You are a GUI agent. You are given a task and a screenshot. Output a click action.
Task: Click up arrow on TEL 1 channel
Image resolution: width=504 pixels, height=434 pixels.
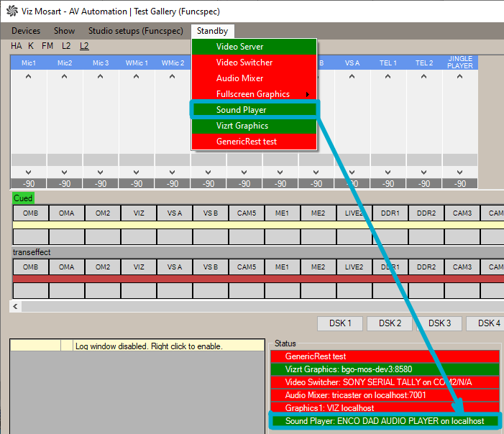pos(388,78)
